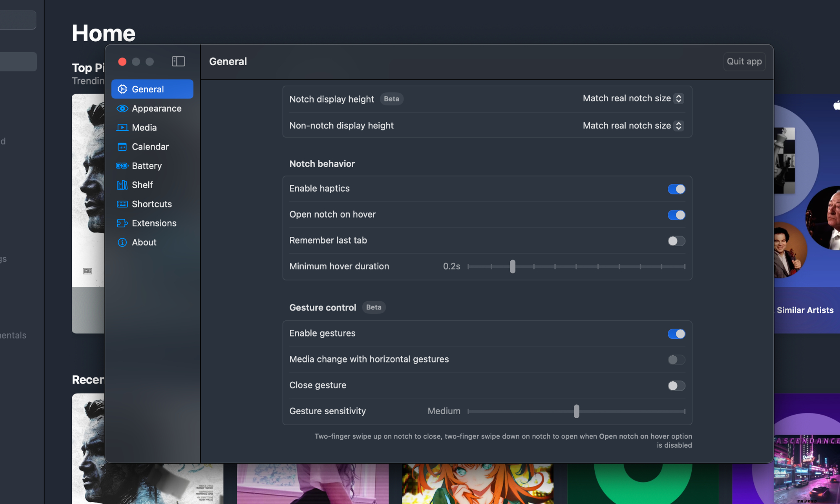Image resolution: width=840 pixels, height=504 pixels.
Task: Adjust the Gesture sensitivity slider
Action: click(577, 412)
